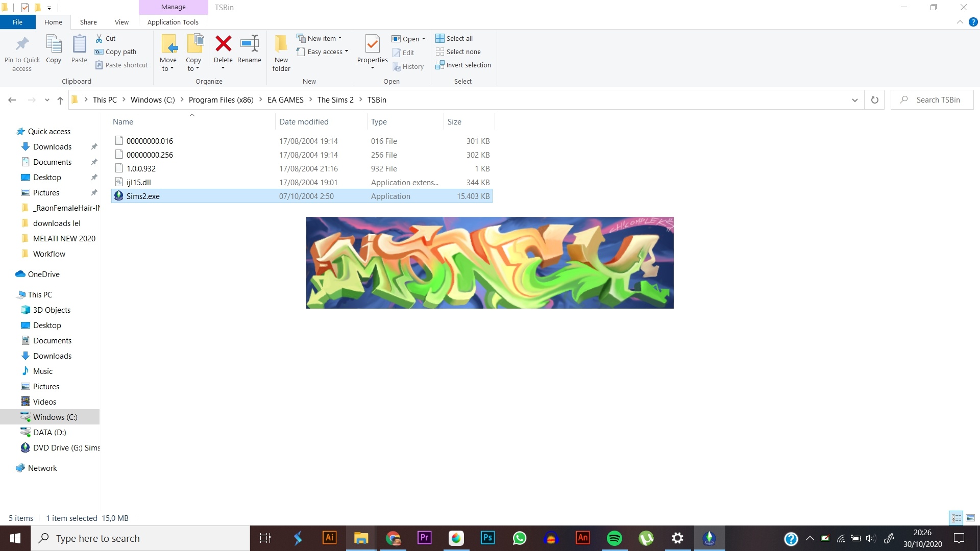Switch to the Home ribbon tab
980x551 pixels.
53,22
